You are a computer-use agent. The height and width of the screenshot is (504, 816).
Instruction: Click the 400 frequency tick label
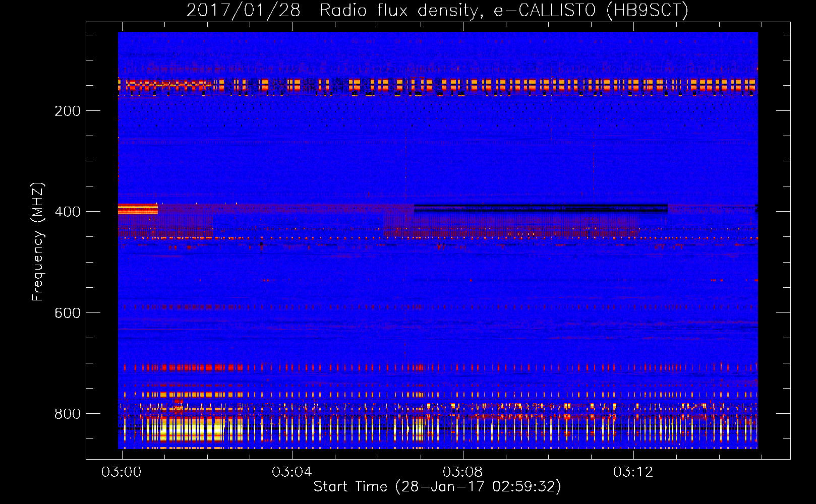click(x=68, y=212)
